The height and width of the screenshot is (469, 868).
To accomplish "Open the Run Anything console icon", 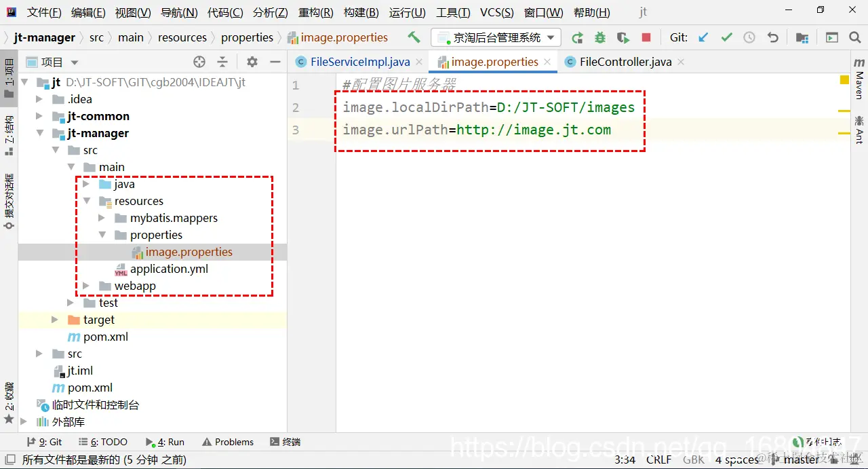I will click(x=832, y=38).
